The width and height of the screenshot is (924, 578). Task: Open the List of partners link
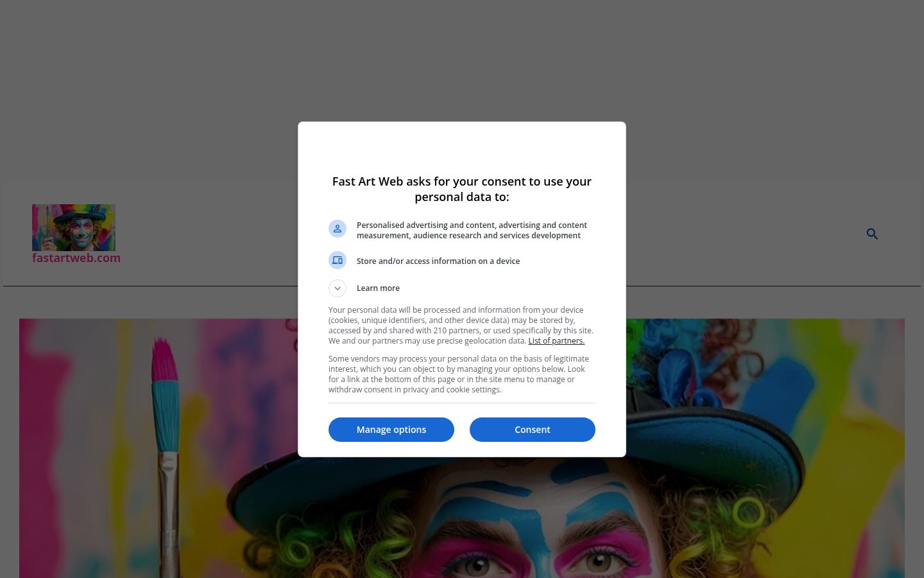[x=556, y=341]
